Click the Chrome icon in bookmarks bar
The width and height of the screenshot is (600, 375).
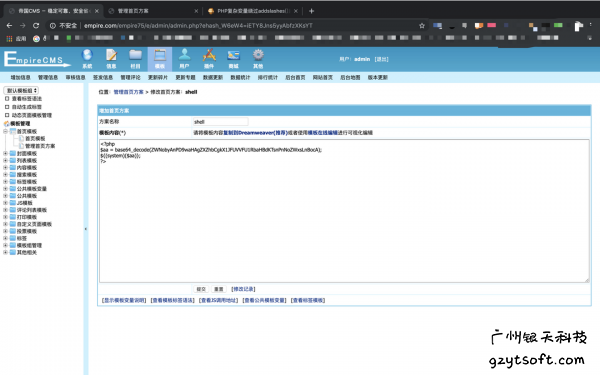coord(36,38)
